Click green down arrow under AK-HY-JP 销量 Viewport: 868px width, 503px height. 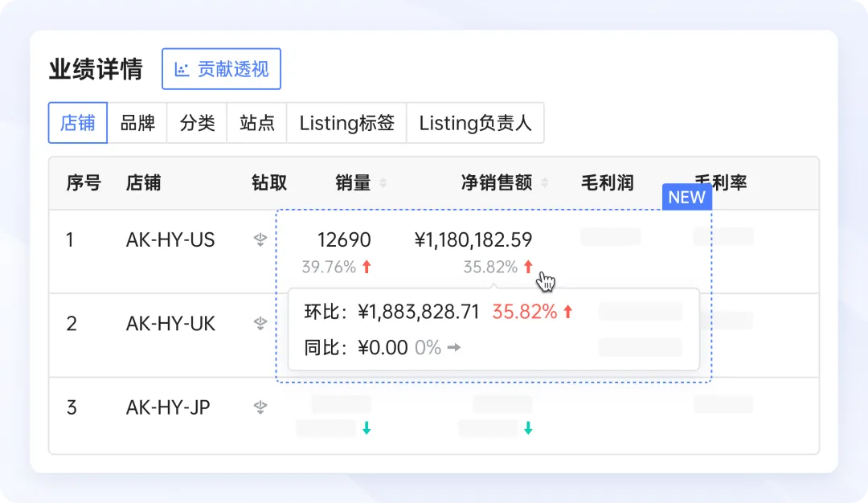pos(366,427)
